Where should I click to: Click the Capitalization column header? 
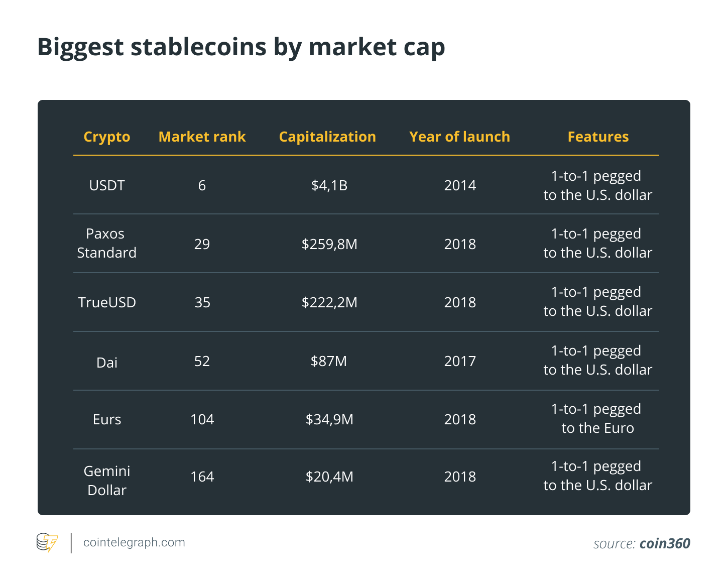click(x=327, y=137)
